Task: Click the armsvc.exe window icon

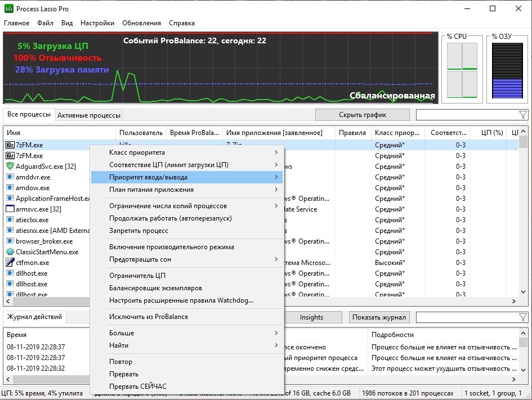Action: pyautogui.click(x=10, y=209)
